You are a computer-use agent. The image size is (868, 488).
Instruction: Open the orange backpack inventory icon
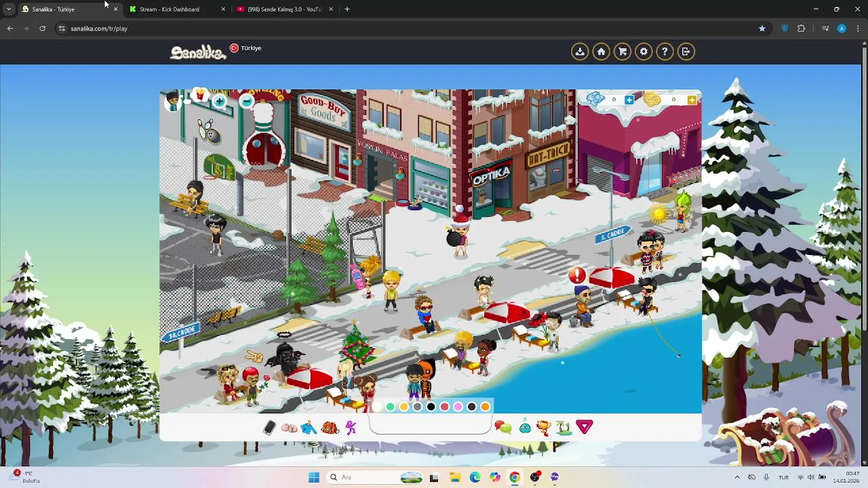(330, 427)
